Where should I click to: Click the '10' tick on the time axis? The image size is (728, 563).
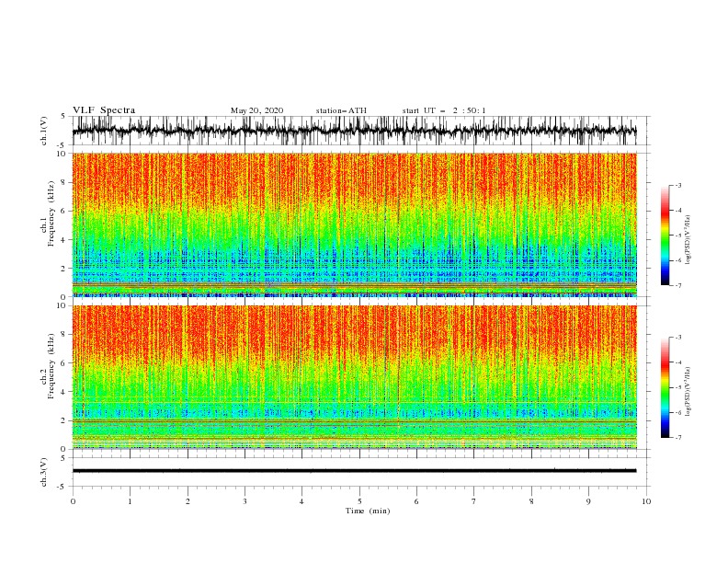click(646, 501)
